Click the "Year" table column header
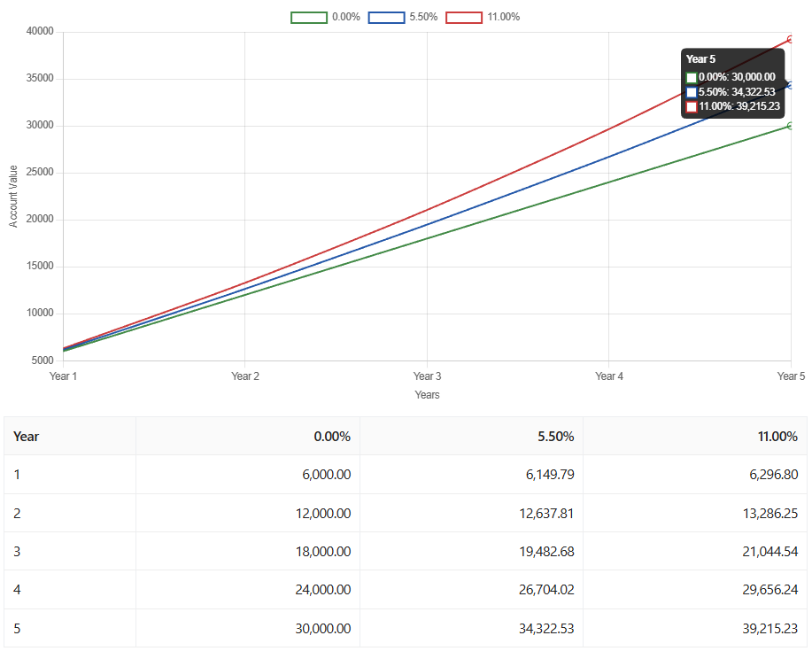 [x=27, y=437]
